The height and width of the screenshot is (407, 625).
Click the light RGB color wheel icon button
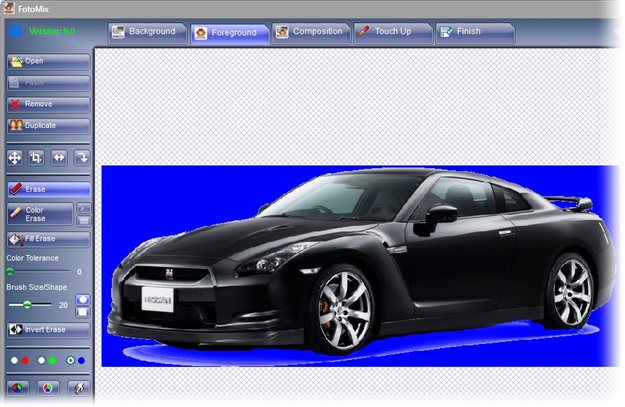click(x=48, y=389)
